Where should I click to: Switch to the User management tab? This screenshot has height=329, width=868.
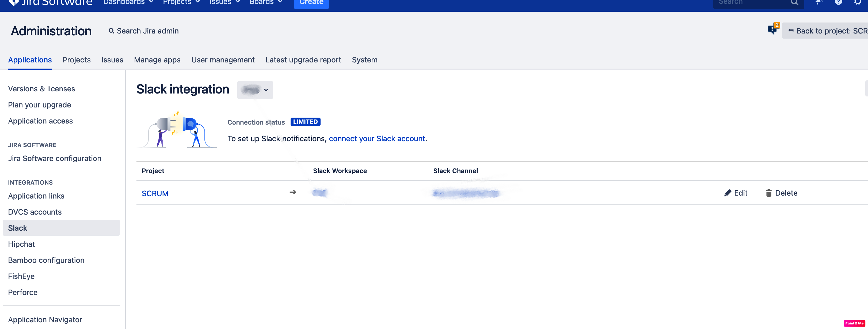223,60
